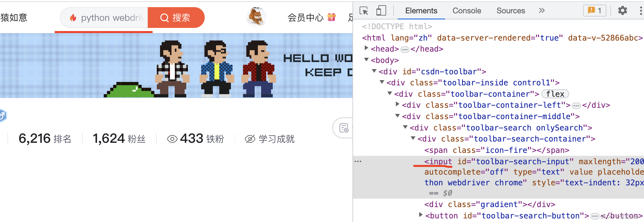Click the blue hexagon badge icon
This screenshot has height=222, width=644.
point(3,116)
